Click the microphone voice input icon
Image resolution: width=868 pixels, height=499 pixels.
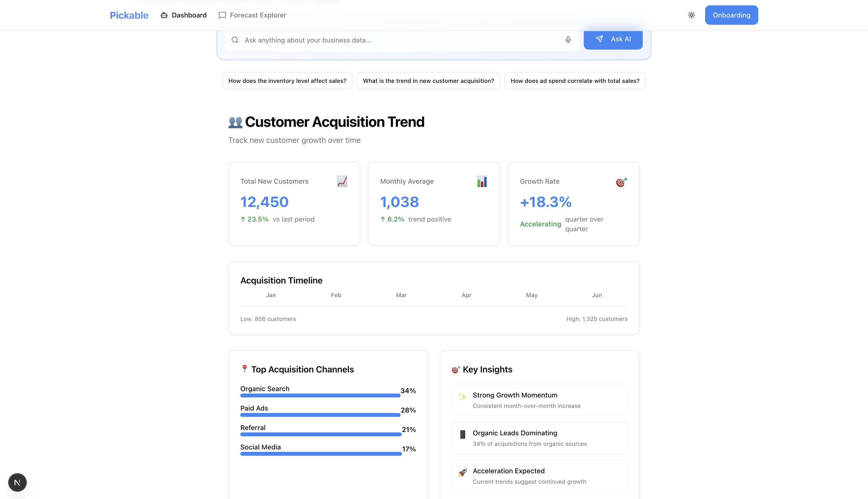coord(568,40)
